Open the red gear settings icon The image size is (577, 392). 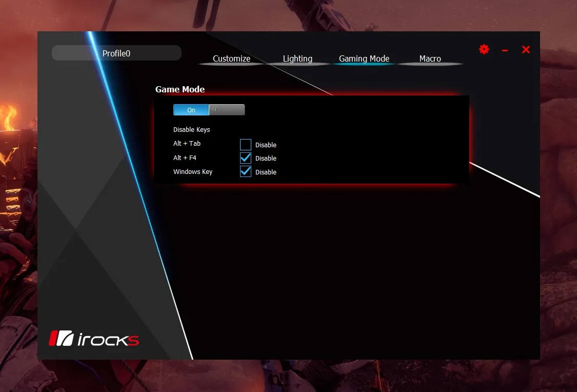[484, 49]
